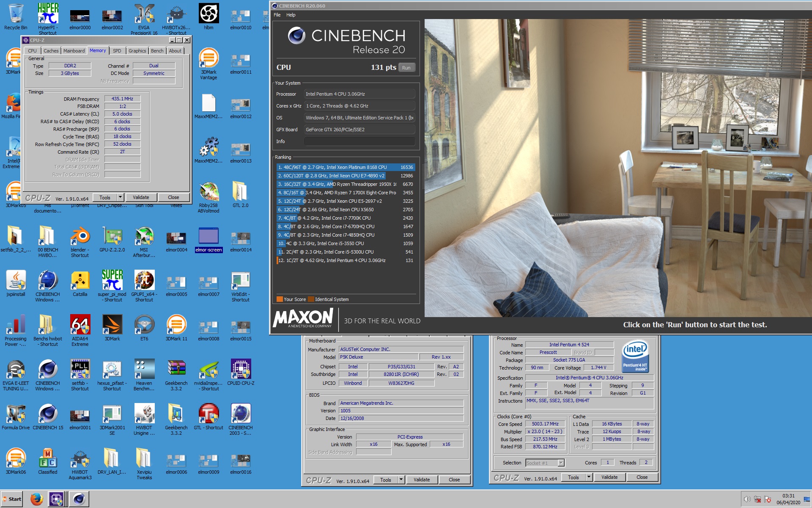Click CPU-Z icon in taskbar
This screenshot has width=812, height=508.
point(56,499)
